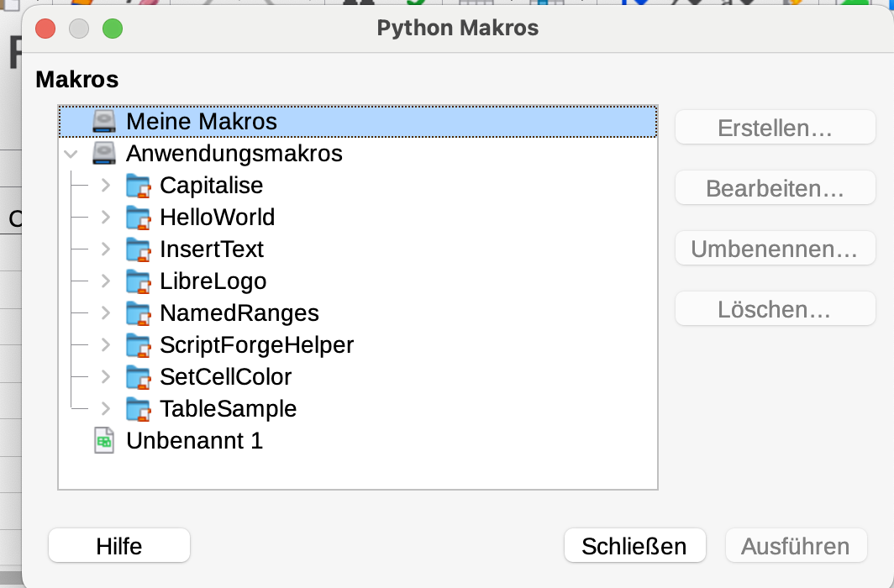Select the 'Unbenannt 1' document text

(194, 440)
